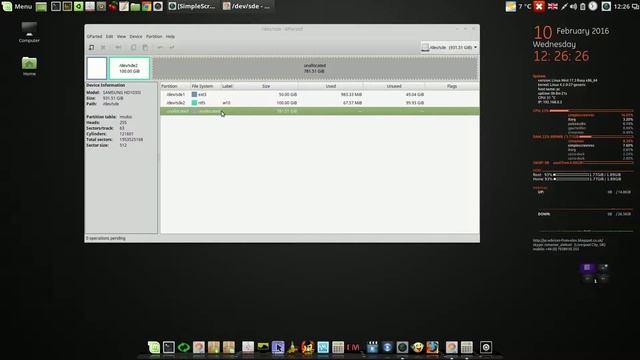Image resolution: width=640 pixels, height=360 pixels.
Task: Click the New partition toolbar icon
Action: pos(91,47)
